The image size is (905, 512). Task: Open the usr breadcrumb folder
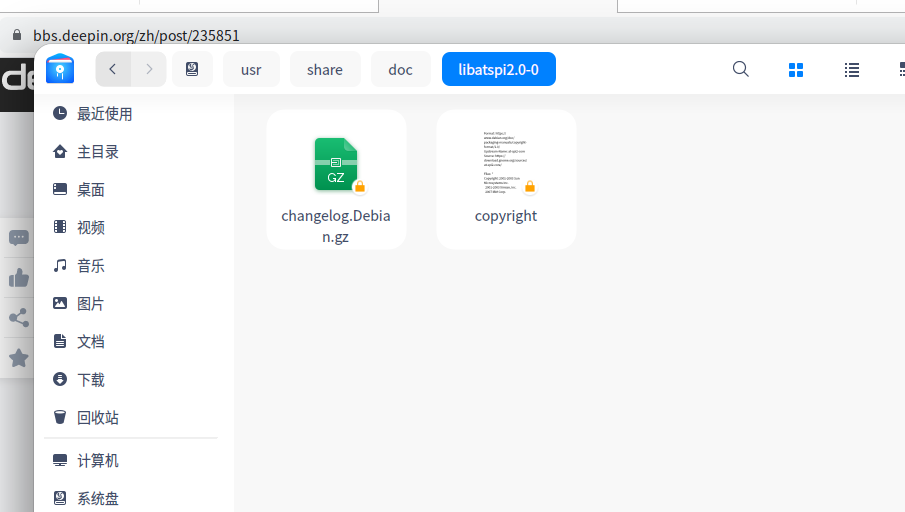click(251, 69)
